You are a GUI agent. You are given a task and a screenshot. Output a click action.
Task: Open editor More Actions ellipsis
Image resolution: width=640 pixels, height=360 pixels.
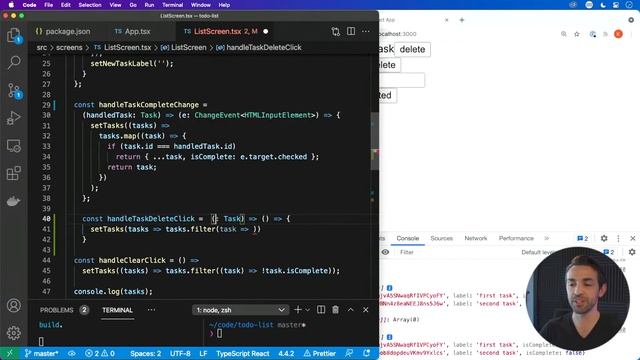pos(366,31)
